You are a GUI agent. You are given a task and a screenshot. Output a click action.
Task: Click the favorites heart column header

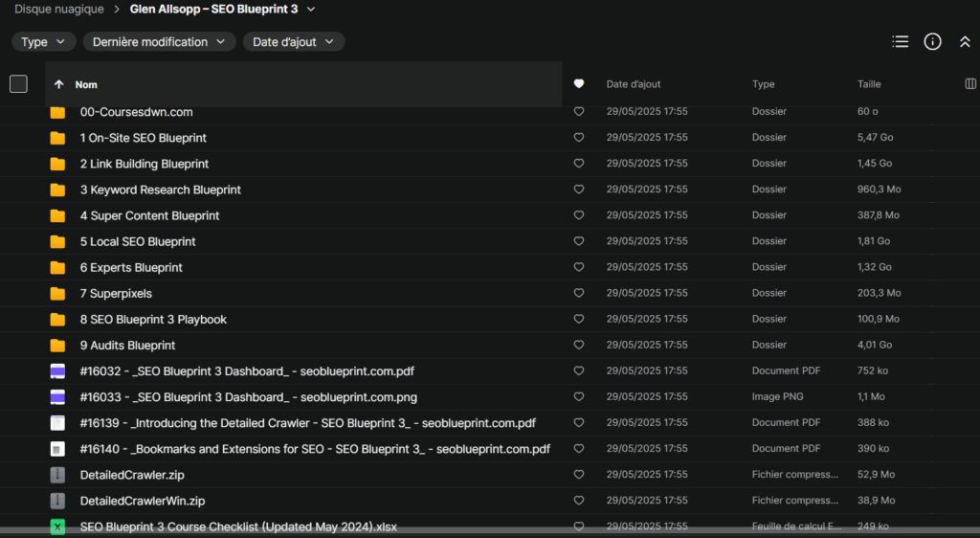pyautogui.click(x=579, y=83)
